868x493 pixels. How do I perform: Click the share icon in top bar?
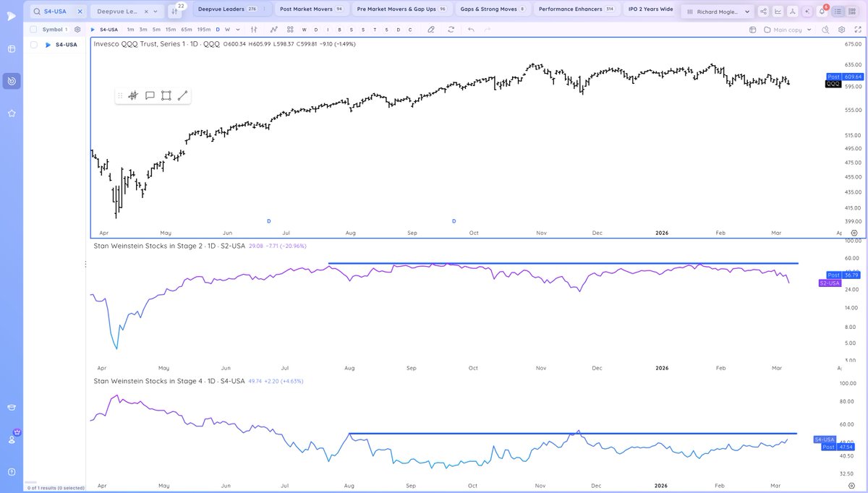[763, 12]
